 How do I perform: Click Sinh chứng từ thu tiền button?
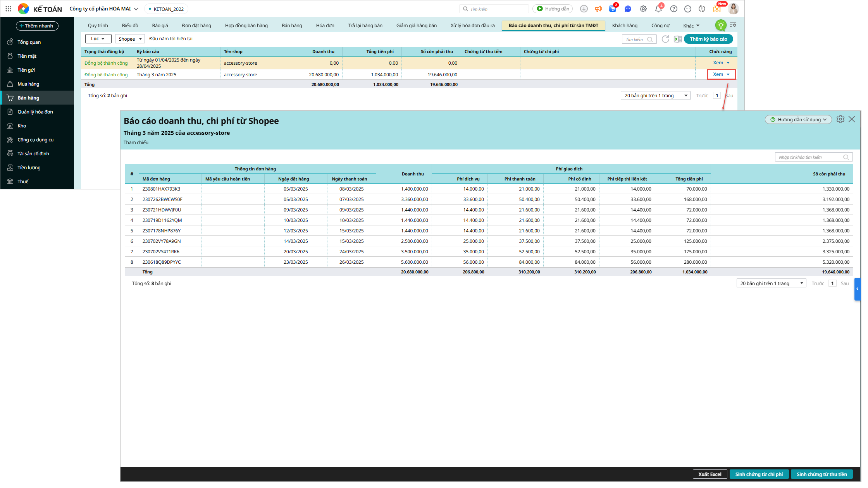[821, 474]
